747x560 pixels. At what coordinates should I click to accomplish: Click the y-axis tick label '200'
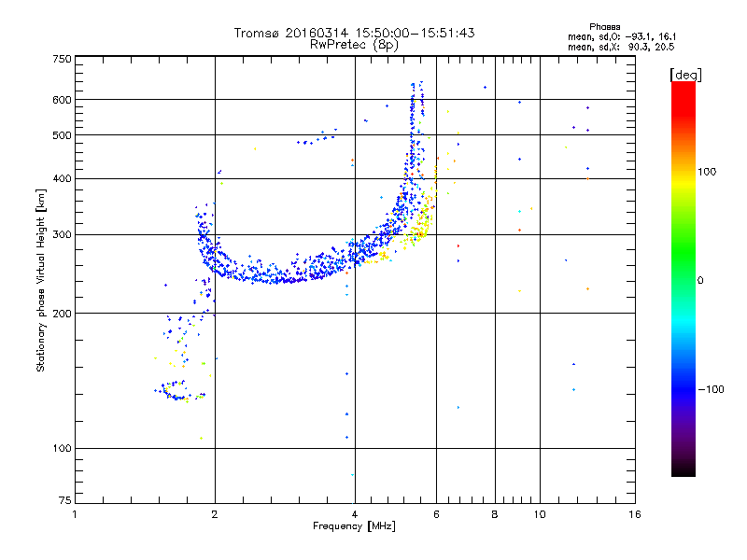pyautogui.click(x=62, y=314)
